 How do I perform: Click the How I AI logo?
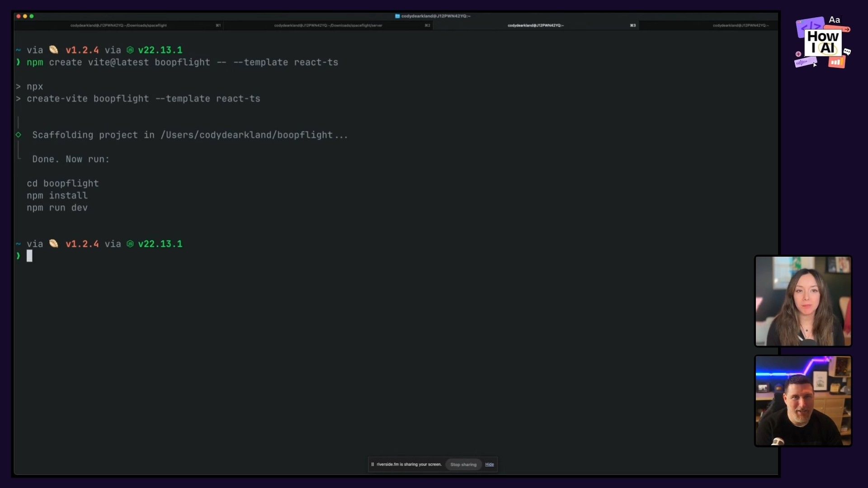(823, 42)
